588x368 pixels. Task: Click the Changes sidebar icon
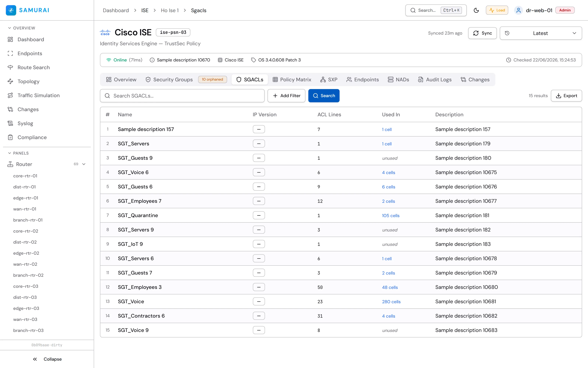[10, 109]
